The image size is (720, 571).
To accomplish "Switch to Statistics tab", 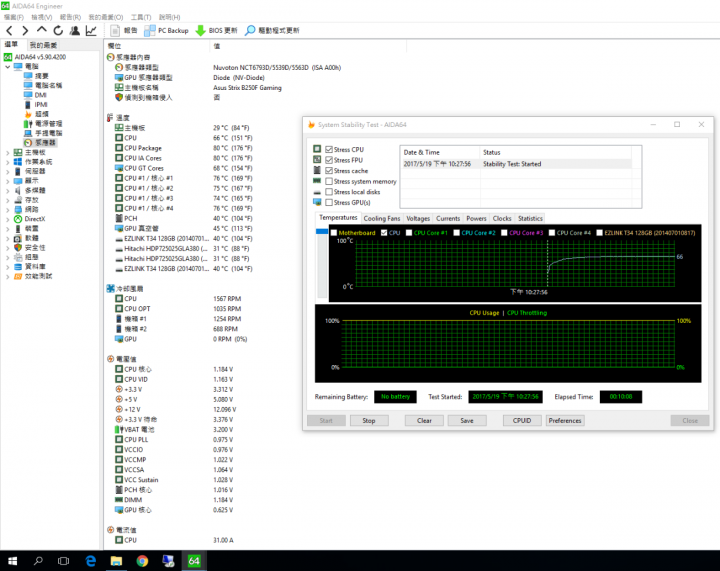I will point(530,218).
